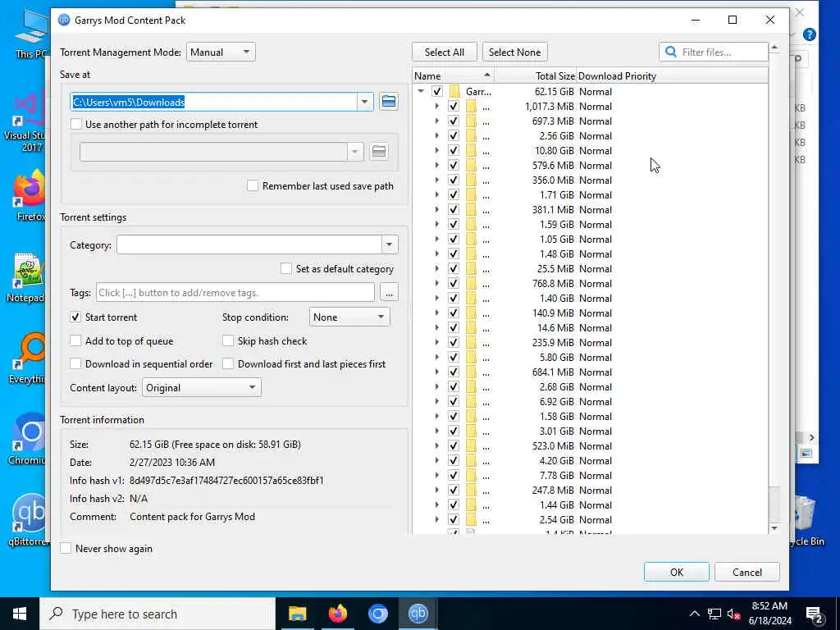Click folder icon in the 10.80 GiB row
The height and width of the screenshot is (630, 840).
point(471,151)
